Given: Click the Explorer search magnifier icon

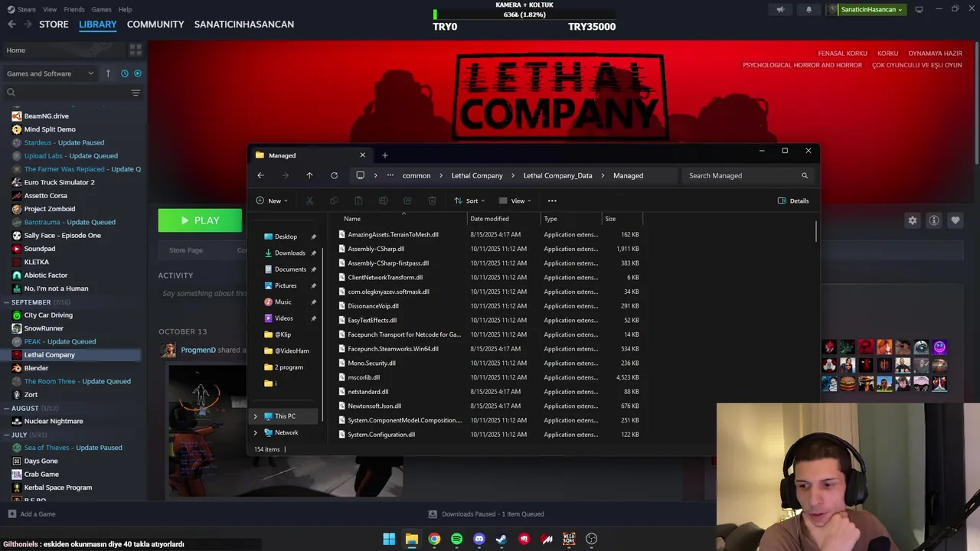Looking at the screenshot, I should pos(805,175).
